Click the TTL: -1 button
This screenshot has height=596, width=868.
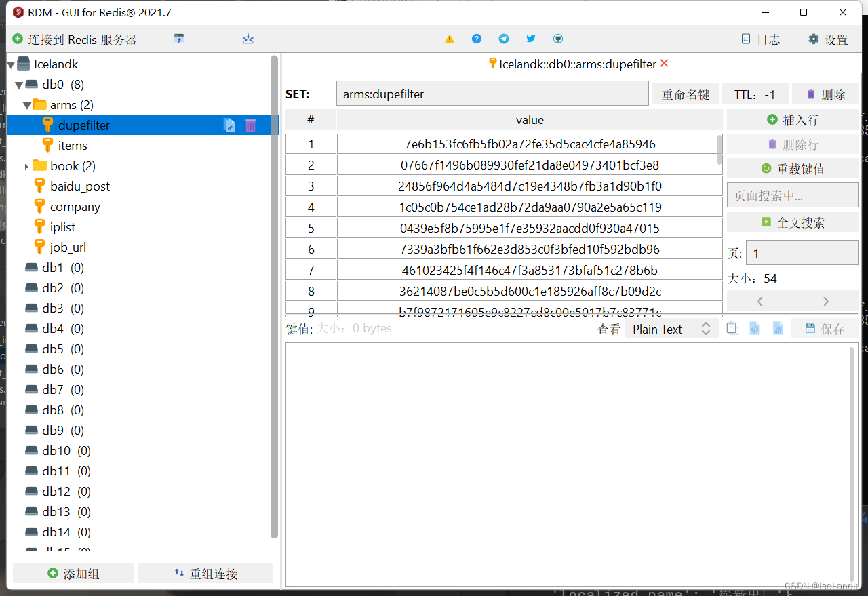pyautogui.click(x=755, y=94)
